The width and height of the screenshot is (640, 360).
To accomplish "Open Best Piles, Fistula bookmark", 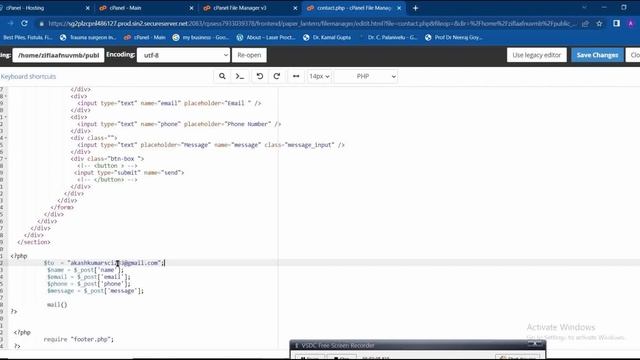I will tap(28, 37).
